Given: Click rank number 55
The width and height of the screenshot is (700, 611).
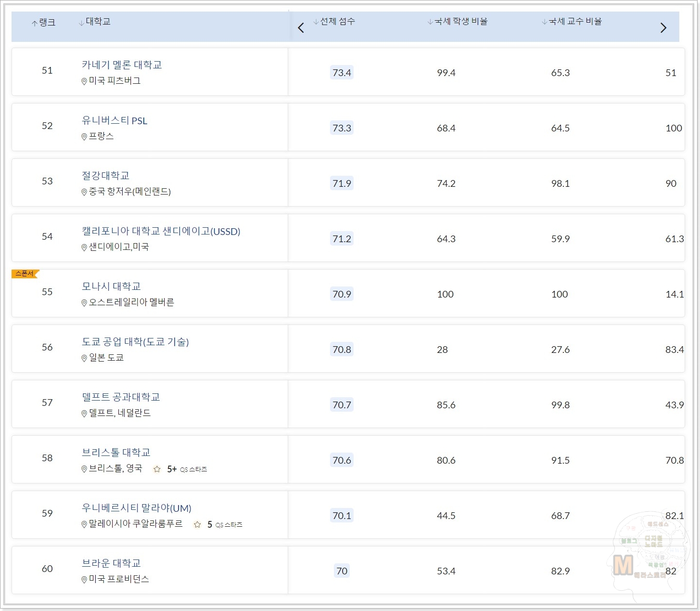Looking at the screenshot, I should [x=47, y=292].
